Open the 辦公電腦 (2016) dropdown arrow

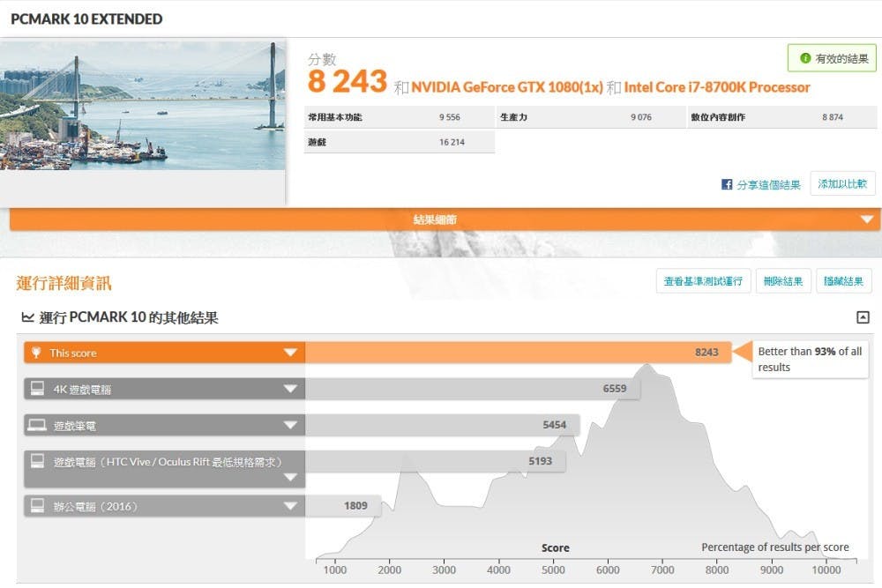[290, 506]
